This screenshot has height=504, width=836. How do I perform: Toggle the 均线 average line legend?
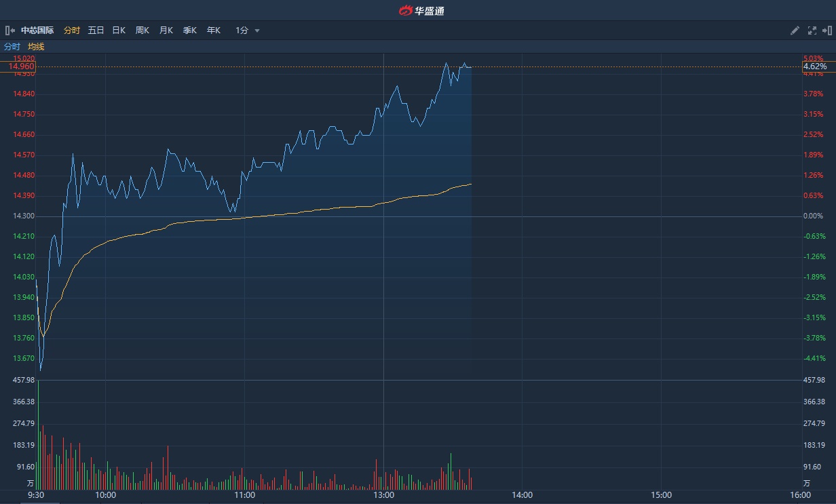pos(36,47)
